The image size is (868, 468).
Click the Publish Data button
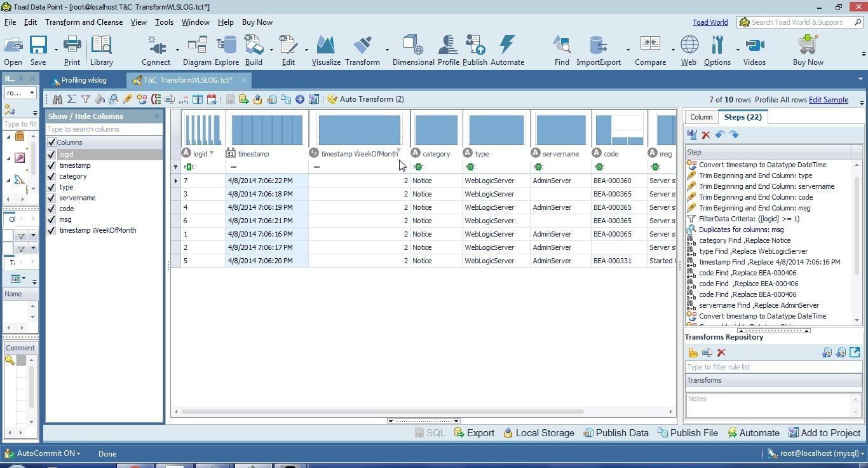point(616,433)
